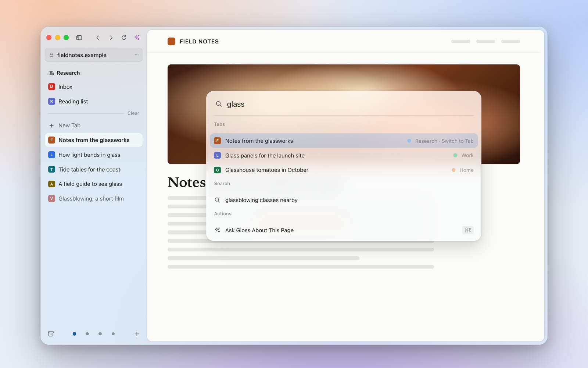Click the G favicon of Glasshouse tomatoes result

click(217, 170)
